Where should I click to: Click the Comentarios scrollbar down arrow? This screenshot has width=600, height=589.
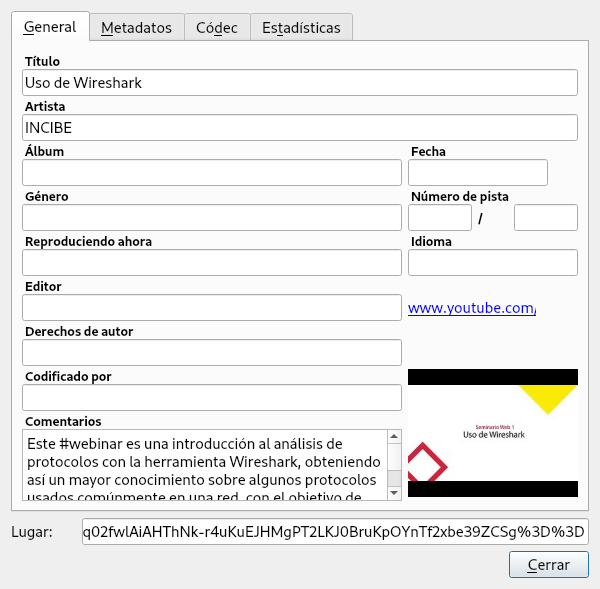(x=394, y=493)
